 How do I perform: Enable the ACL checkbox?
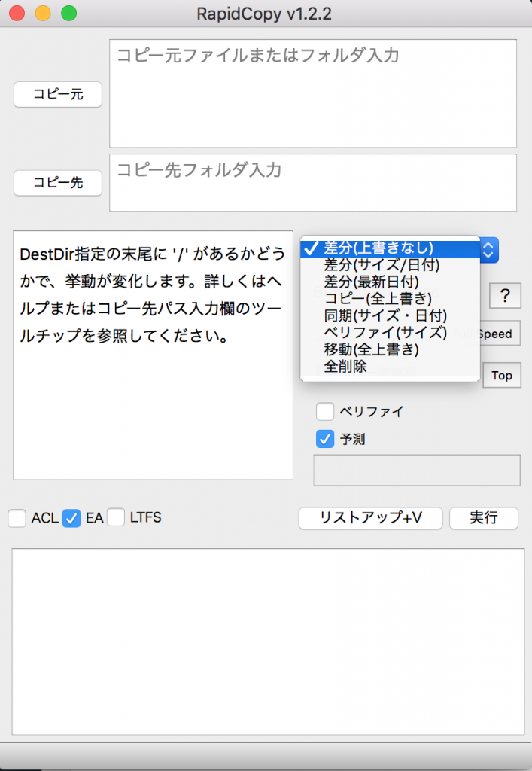17,518
